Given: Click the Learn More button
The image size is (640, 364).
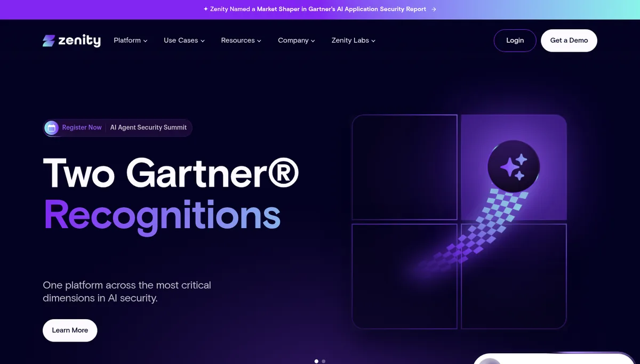Looking at the screenshot, I should (70, 330).
